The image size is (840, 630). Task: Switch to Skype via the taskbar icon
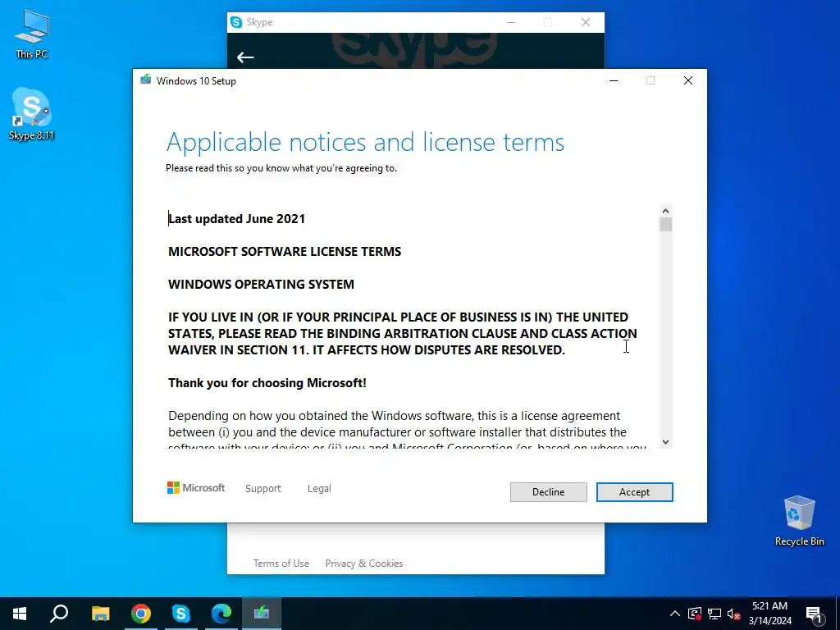pyautogui.click(x=181, y=614)
